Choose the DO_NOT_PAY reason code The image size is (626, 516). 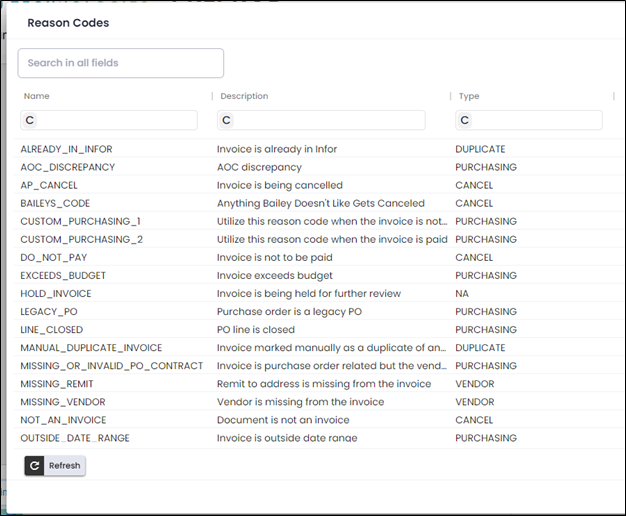[54, 257]
